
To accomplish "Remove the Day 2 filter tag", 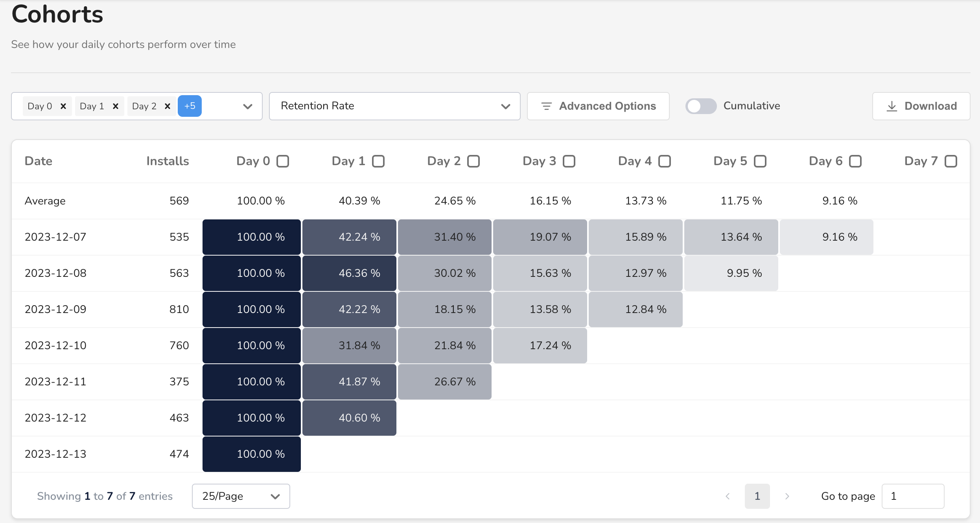I will pos(168,106).
